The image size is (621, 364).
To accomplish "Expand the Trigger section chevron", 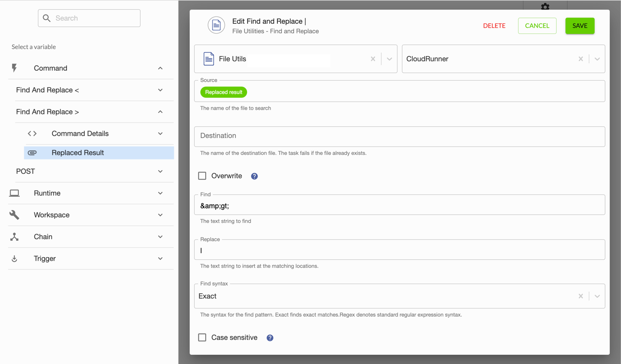I will pos(160,259).
